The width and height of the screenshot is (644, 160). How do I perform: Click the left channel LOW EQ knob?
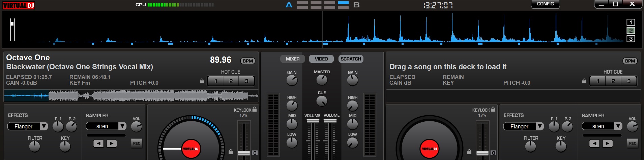click(x=292, y=143)
